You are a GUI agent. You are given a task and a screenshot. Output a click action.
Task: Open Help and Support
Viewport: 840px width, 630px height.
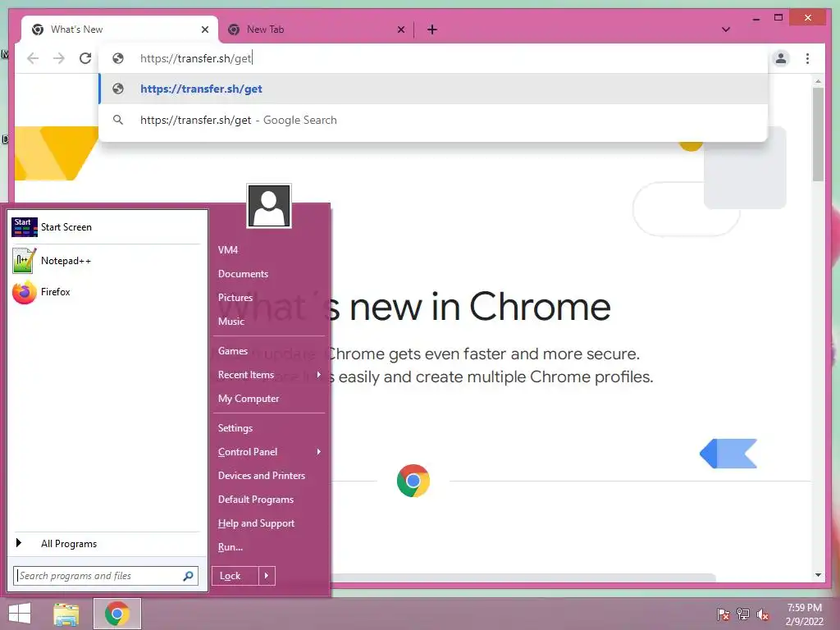269,523
